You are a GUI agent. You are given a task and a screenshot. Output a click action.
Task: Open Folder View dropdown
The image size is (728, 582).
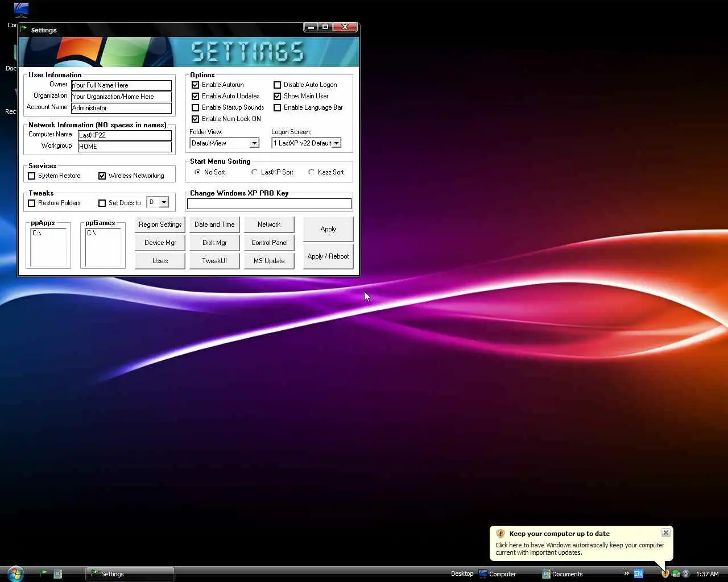[254, 143]
